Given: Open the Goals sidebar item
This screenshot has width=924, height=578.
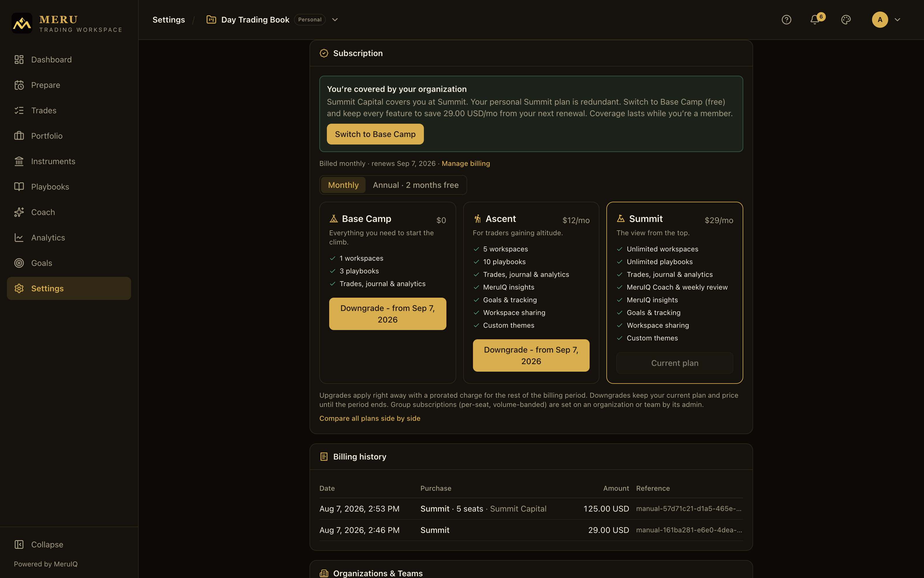Looking at the screenshot, I should [69, 263].
